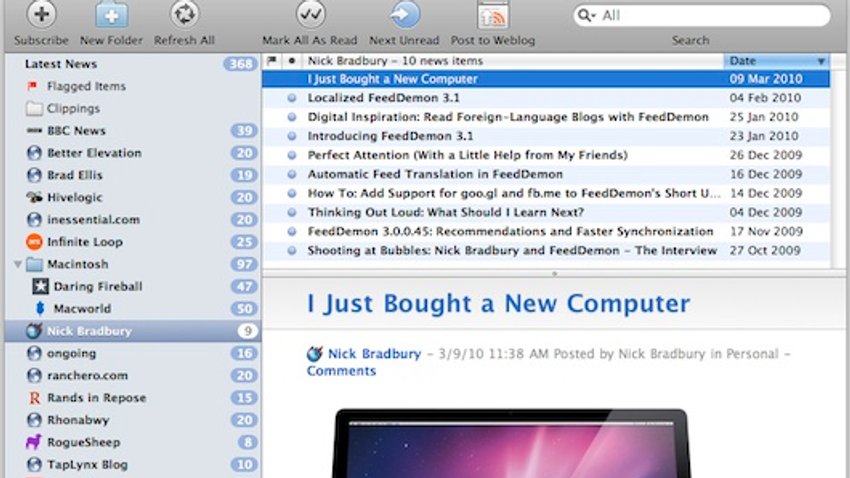Toggle unread dot for Perfect Attention article
850x478 pixels.
pos(292,155)
